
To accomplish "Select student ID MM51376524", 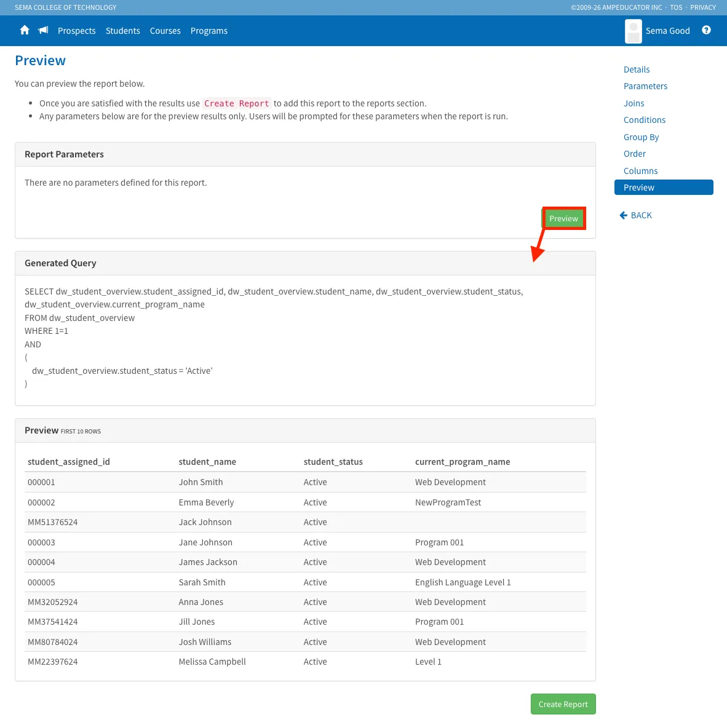I will point(52,522).
